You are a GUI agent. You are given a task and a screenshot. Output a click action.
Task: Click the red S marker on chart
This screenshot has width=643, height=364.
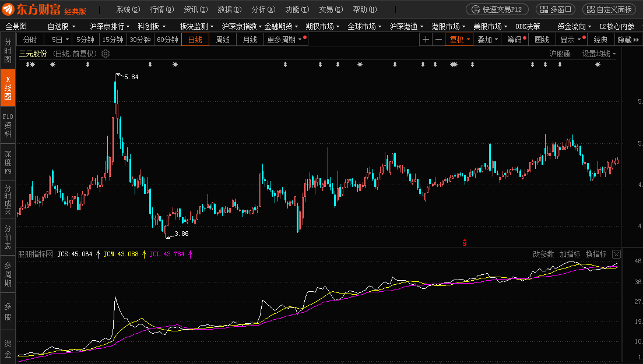[465, 242]
